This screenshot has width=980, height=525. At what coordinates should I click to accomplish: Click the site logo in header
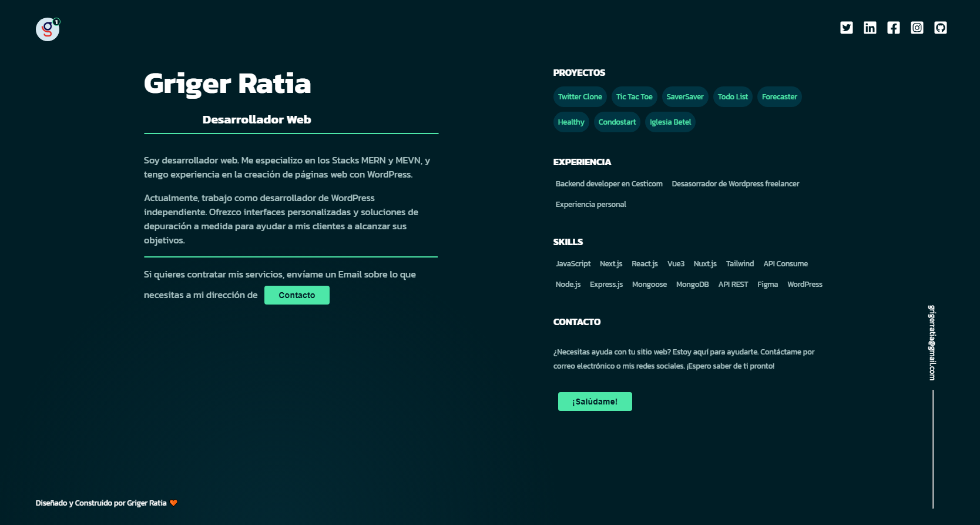click(48, 29)
